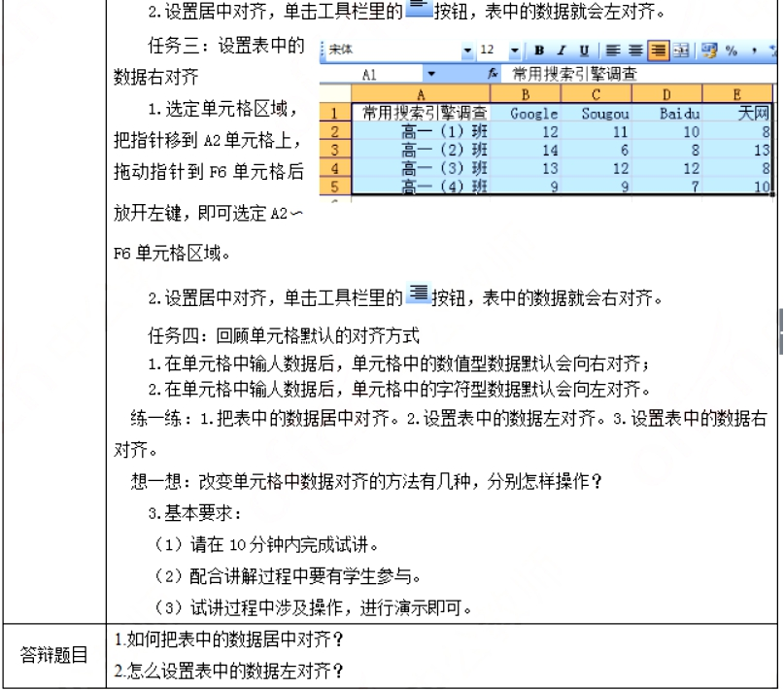Click cell 高一（4）班
Viewport: 784px width, 690px height.
(x=421, y=186)
